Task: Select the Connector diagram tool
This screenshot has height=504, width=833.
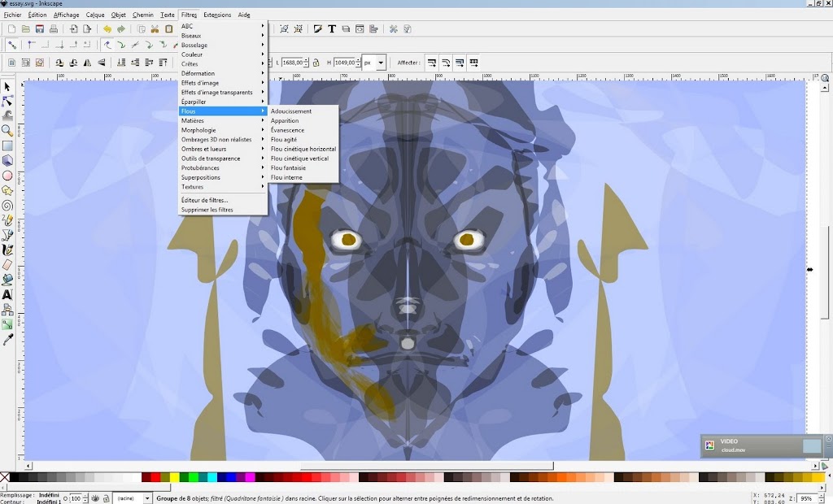Action: (7, 309)
